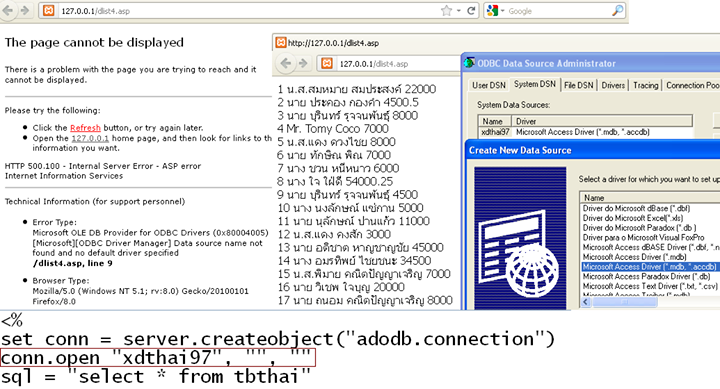Open the Drivers tab
Viewport: 720px width, 389px height.
(613, 85)
